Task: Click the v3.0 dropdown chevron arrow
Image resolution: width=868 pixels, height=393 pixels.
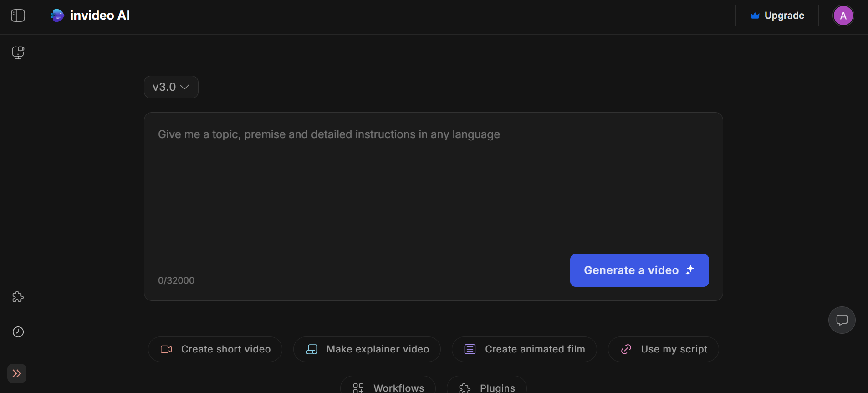Action: point(184,87)
